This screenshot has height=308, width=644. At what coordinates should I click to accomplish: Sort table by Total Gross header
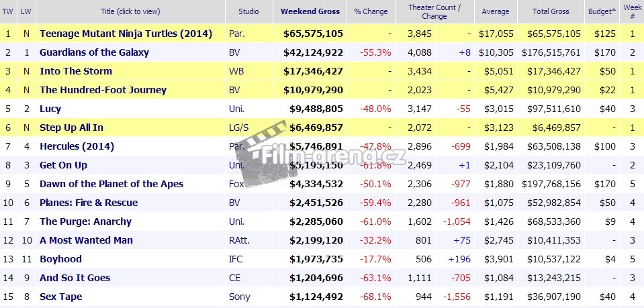(x=551, y=11)
